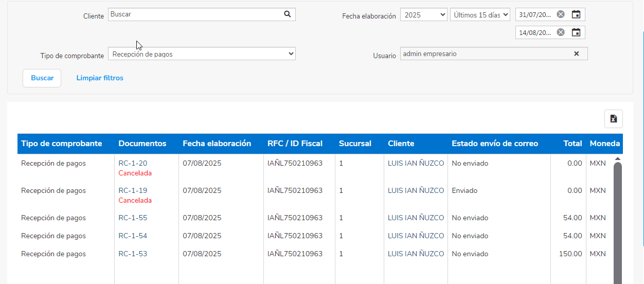The image size is (644, 284).
Task: Click the Usuario input field
Action: pyautogui.click(x=484, y=54)
